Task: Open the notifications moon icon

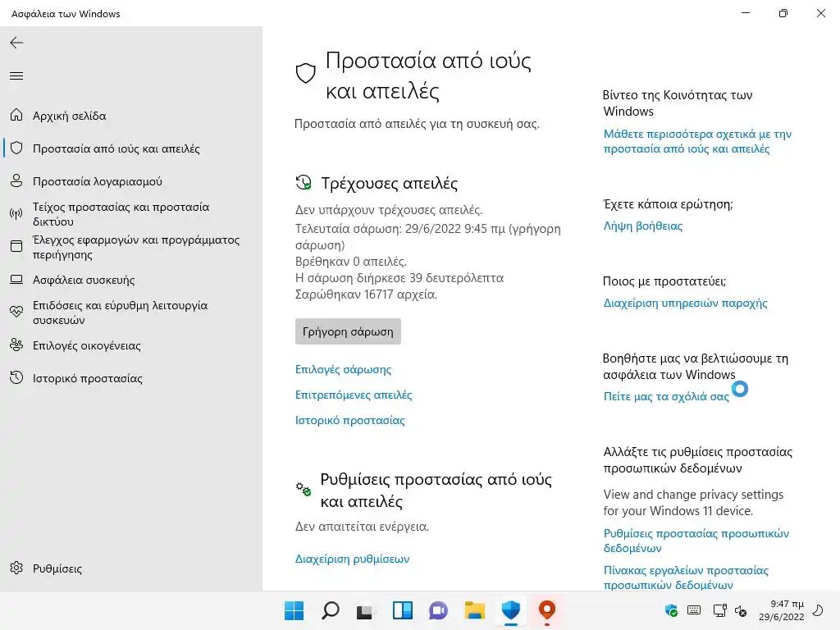Action: 818,610
